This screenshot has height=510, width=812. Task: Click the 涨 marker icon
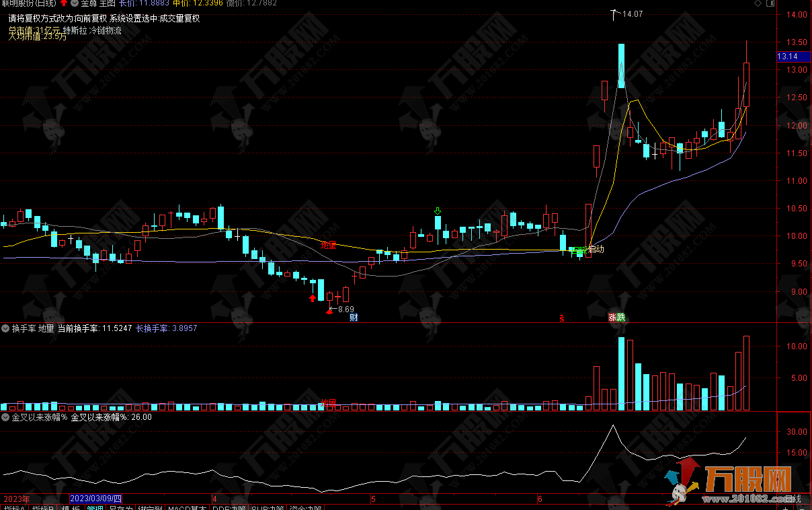coord(613,318)
